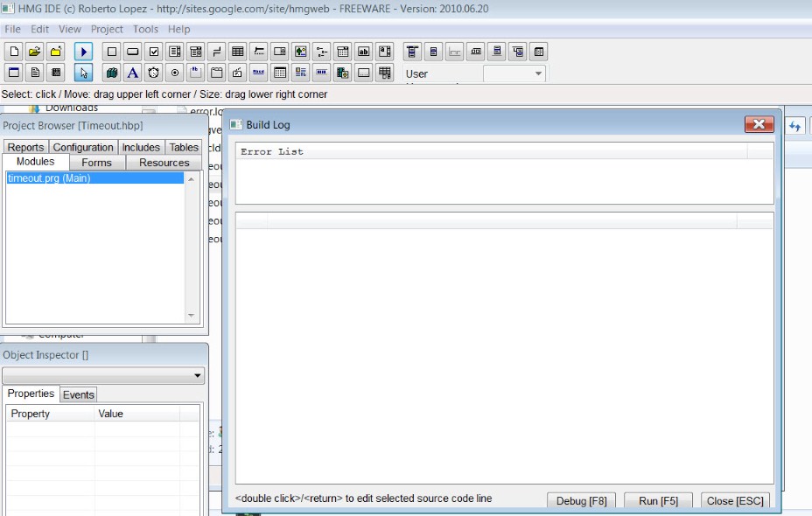
Task: Click the Open Project folder icon
Action: coord(35,52)
